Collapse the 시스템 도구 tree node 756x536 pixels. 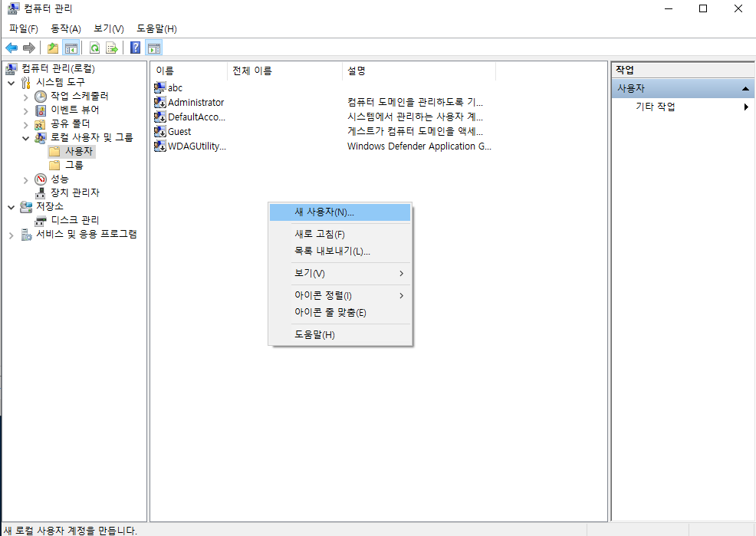pos(11,83)
